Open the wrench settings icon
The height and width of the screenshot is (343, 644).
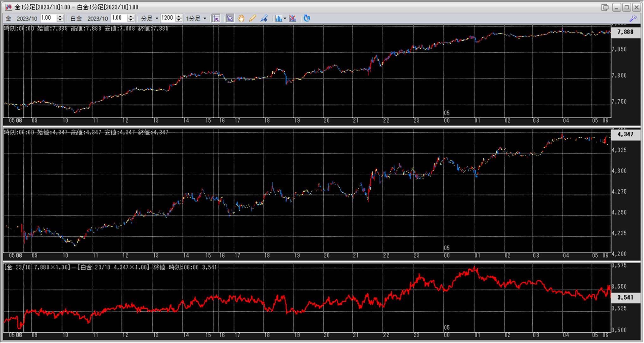click(633, 18)
